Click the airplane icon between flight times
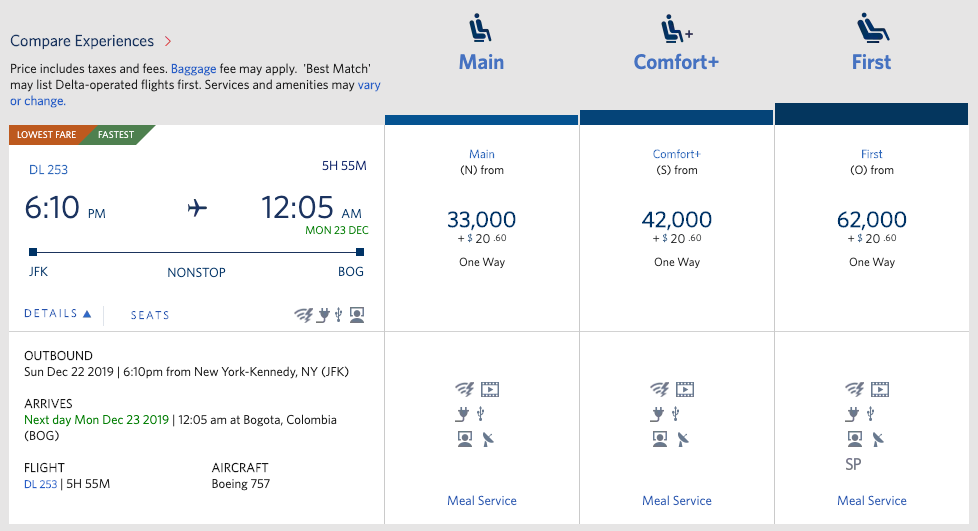 pyautogui.click(x=197, y=209)
